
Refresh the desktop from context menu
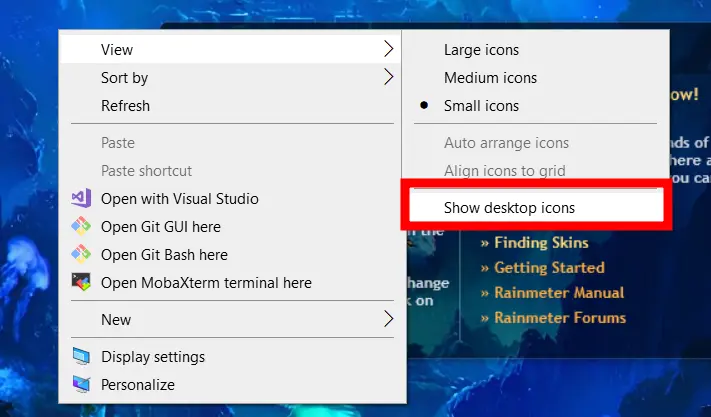[125, 106]
